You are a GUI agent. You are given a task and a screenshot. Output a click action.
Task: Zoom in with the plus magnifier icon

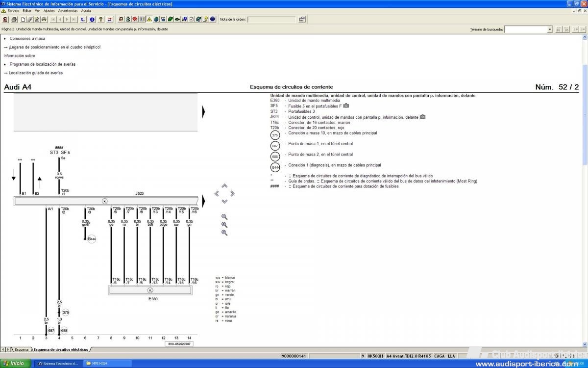[x=224, y=225]
